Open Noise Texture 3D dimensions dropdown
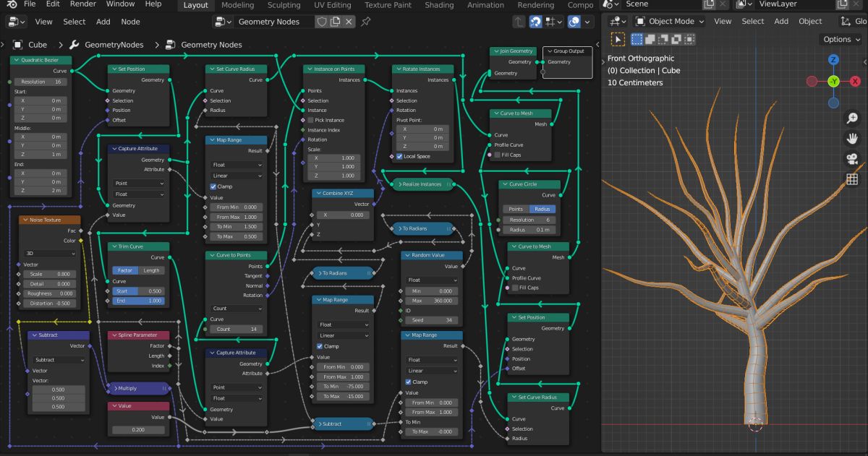 (x=51, y=254)
